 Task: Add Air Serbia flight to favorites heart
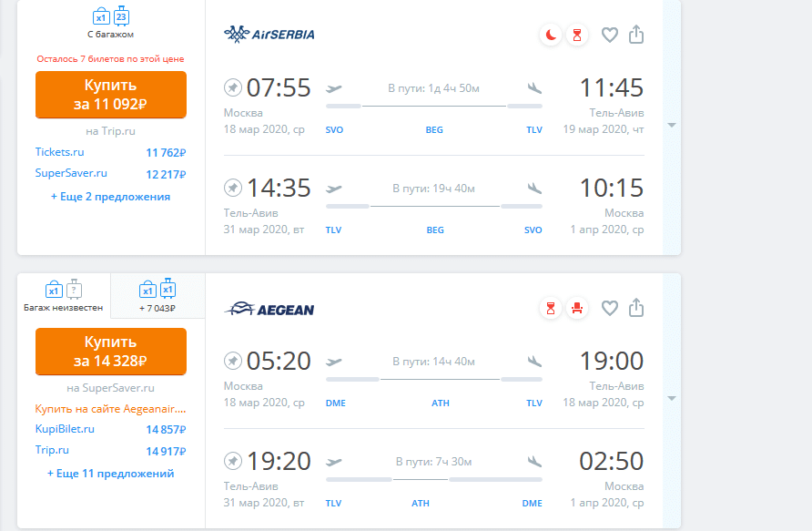610,36
